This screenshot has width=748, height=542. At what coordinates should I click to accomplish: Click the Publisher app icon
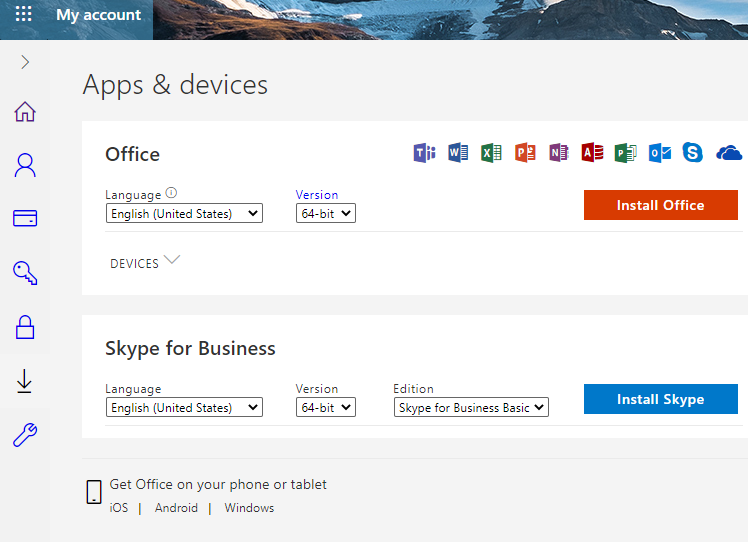pyautogui.click(x=626, y=153)
